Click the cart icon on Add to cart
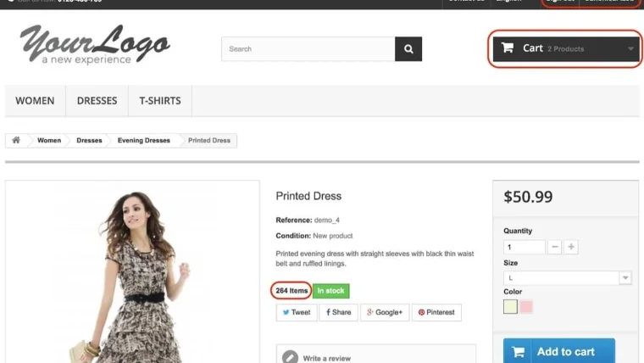This screenshot has height=363, width=644. pos(518,352)
